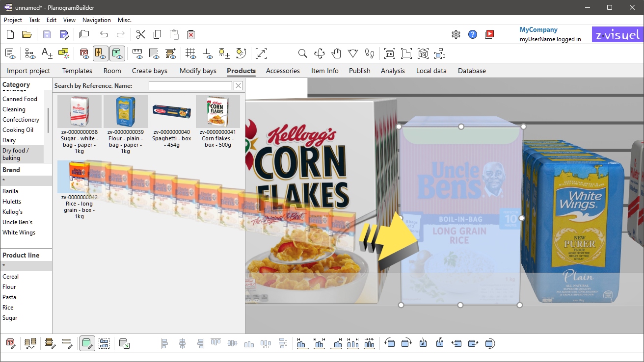The height and width of the screenshot is (362, 644).
Task: Click the Import project tab
Action: (x=28, y=71)
